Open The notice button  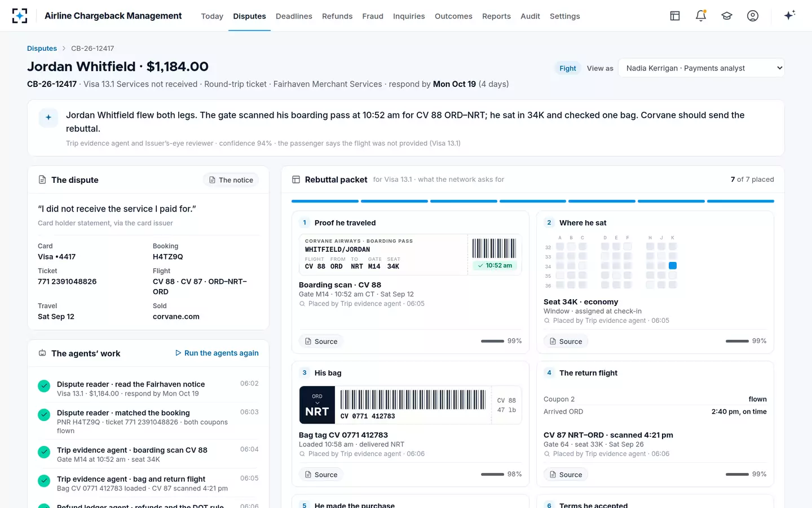tap(231, 180)
